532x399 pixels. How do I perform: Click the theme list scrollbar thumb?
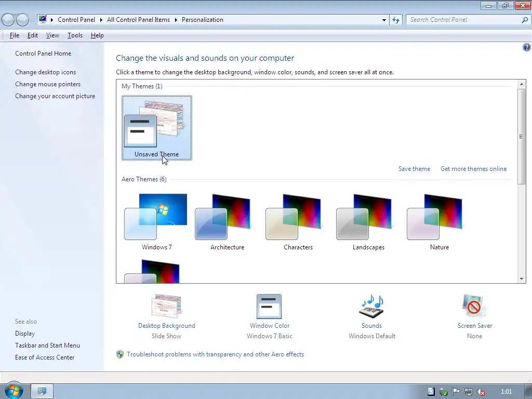[522, 137]
